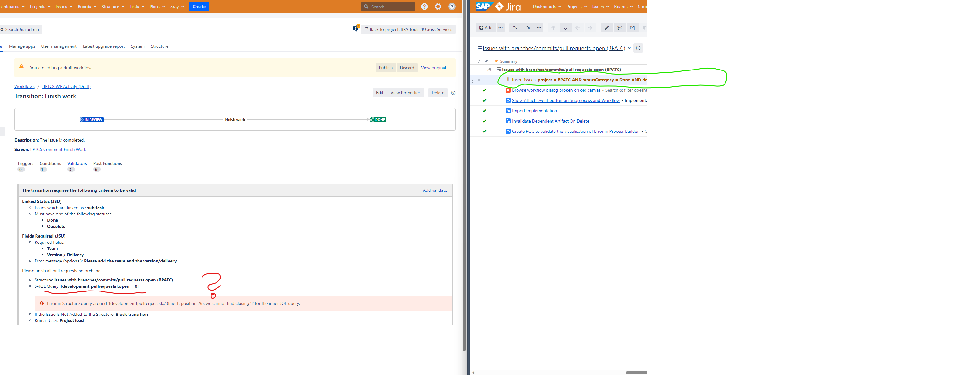The height and width of the screenshot is (375, 980).
Task: Click the automation wand icon in structure row
Action: (x=489, y=70)
